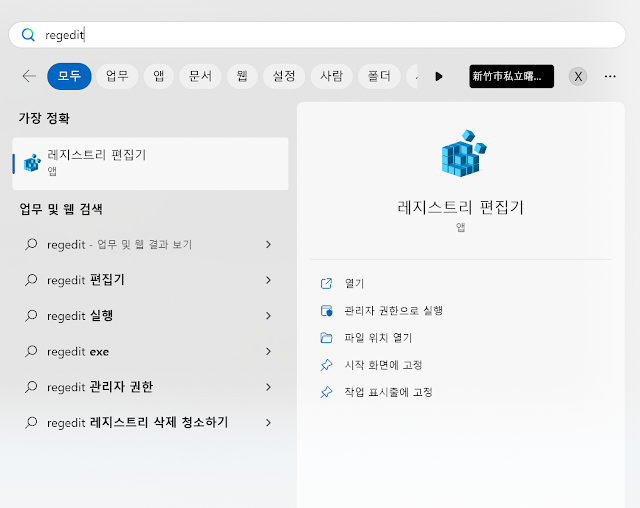
Task: Click the X account avatar
Action: pyautogui.click(x=578, y=76)
